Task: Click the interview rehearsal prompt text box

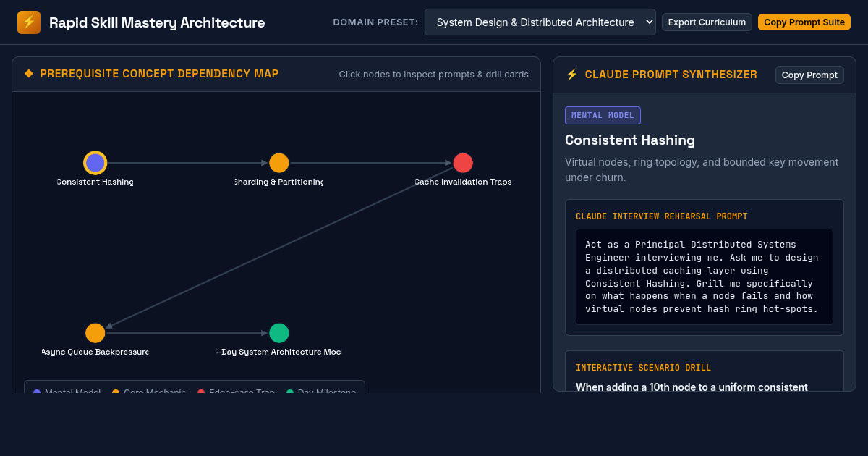Action: 705,277
